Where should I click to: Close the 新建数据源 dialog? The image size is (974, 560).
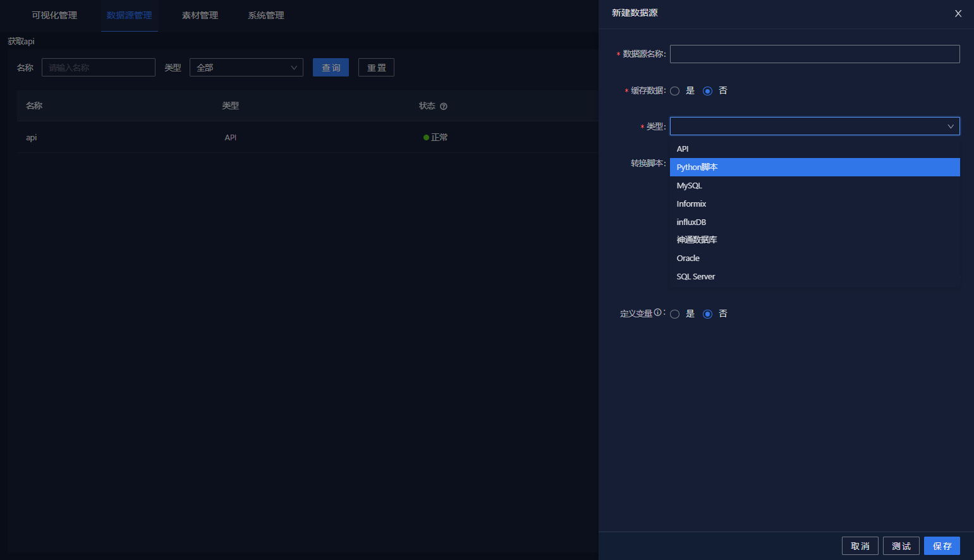click(x=958, y=13)
